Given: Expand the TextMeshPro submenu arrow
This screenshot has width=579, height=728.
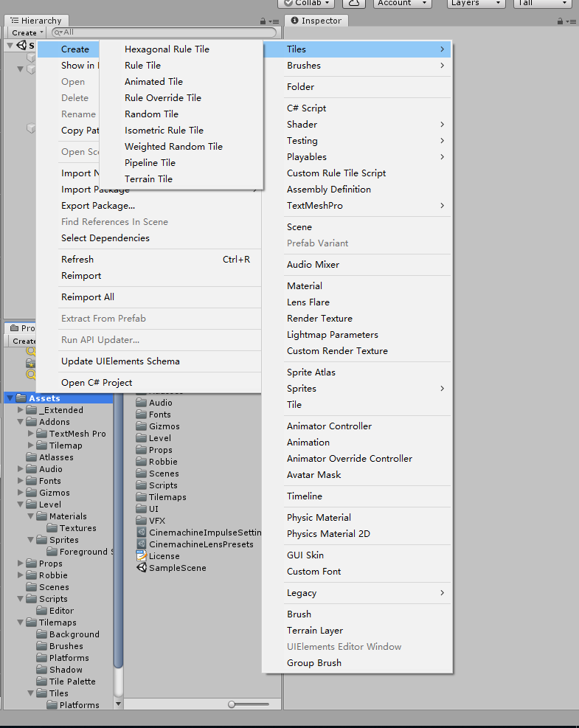Looking at the screenshot, I should [442, 206].
